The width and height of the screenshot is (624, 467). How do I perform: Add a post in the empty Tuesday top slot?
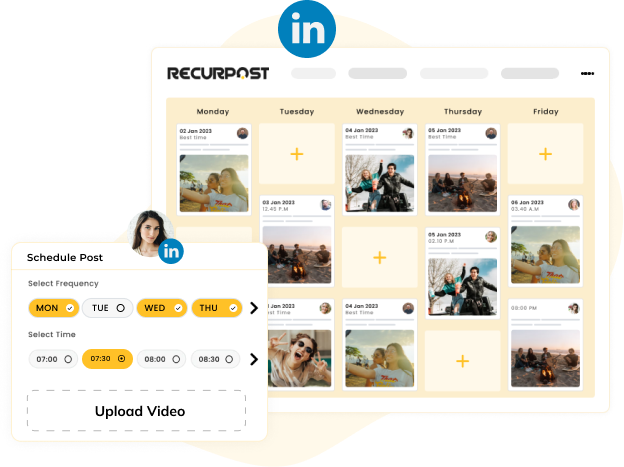(x=297, y=154)
